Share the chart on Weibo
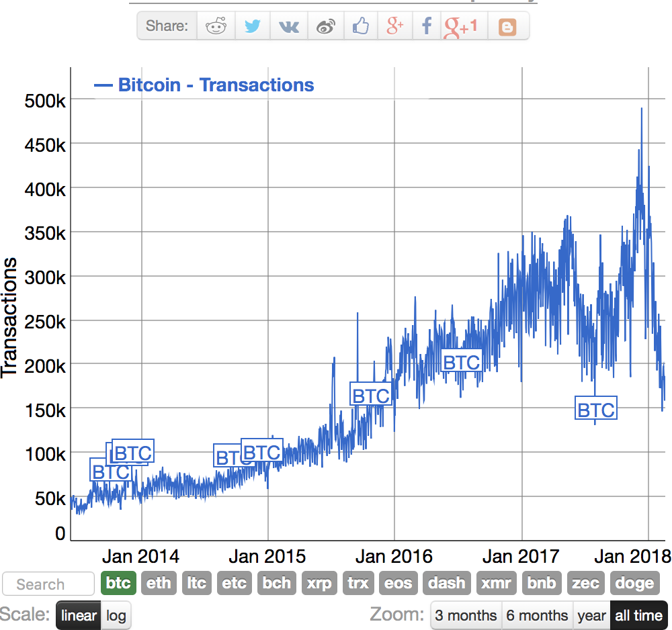 326,26
